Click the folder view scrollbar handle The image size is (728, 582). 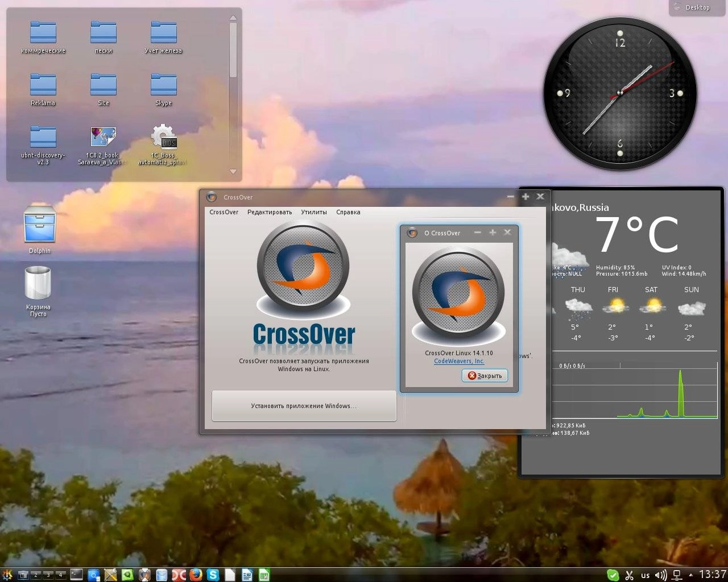(x=233, y=51)
